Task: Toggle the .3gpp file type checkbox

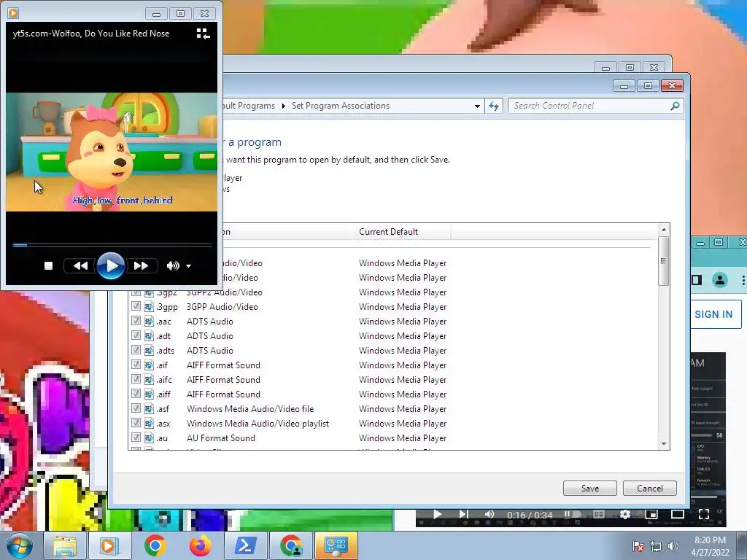Action: (136, 306)
